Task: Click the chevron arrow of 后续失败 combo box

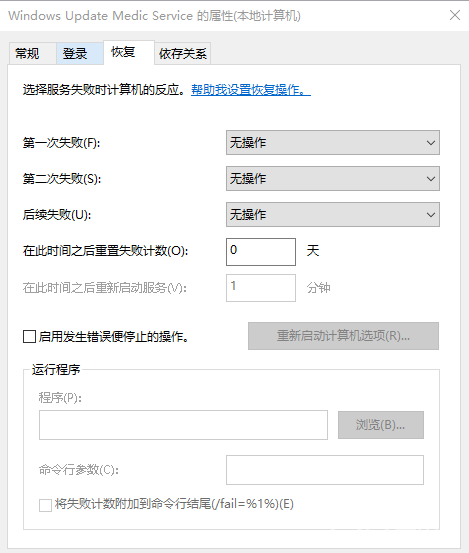Action: (431, 215)
